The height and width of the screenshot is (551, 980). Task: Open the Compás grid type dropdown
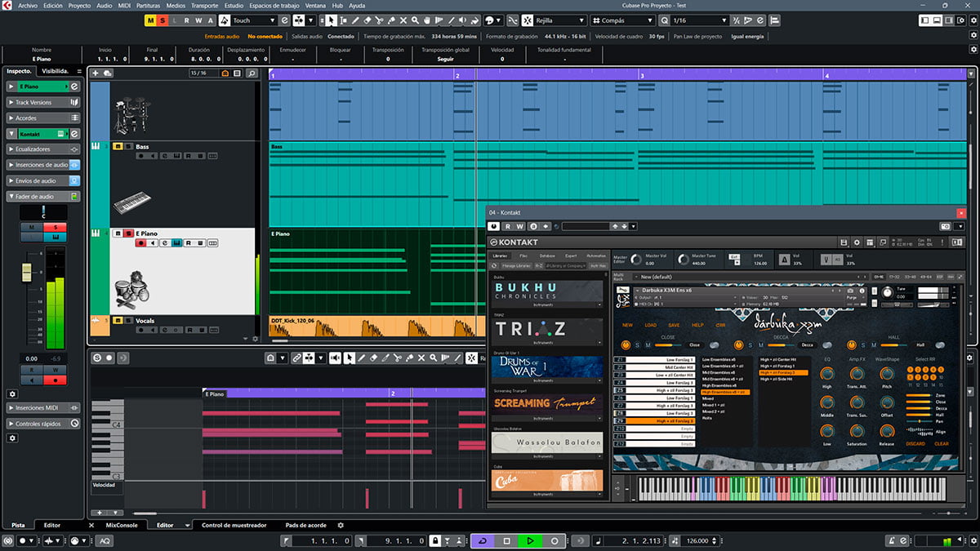[621, 20]
